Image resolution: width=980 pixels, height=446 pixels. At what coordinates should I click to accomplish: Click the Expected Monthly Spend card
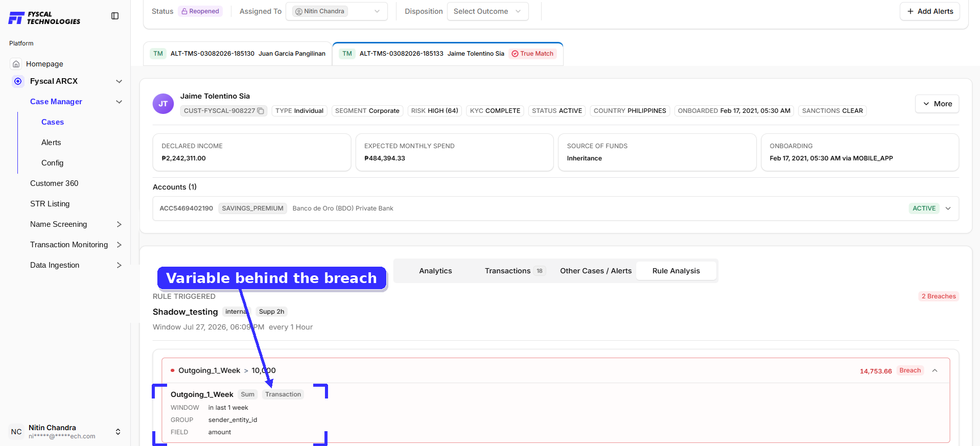tap(455, 152)
